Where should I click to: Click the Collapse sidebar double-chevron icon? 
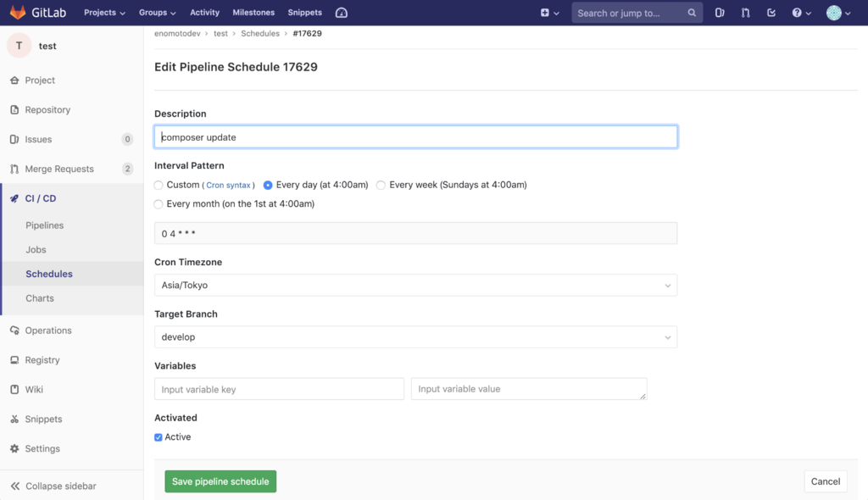[x=15, y=486]
